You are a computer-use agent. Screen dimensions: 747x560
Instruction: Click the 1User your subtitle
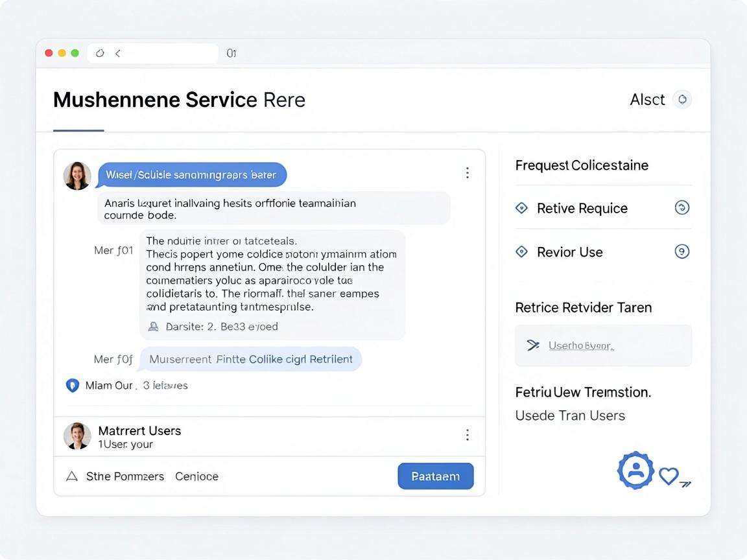125,444
